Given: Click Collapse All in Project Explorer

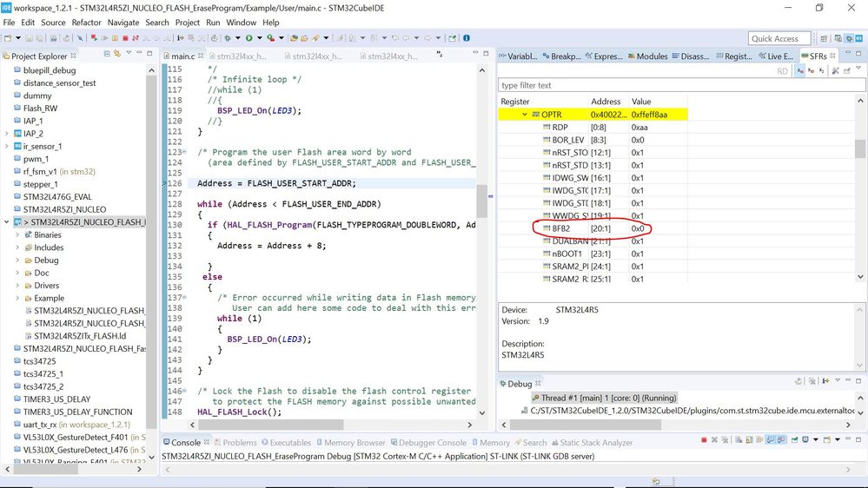Looking at the screenshot, I should [107, 54].
